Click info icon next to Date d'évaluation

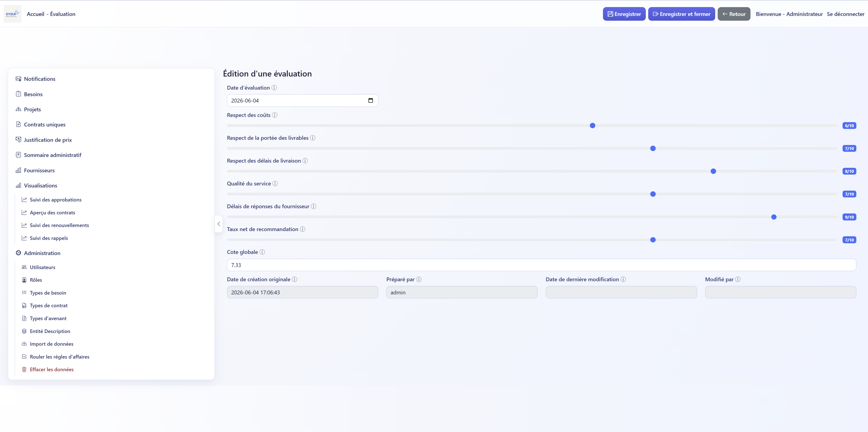click(x=274, y=88)
